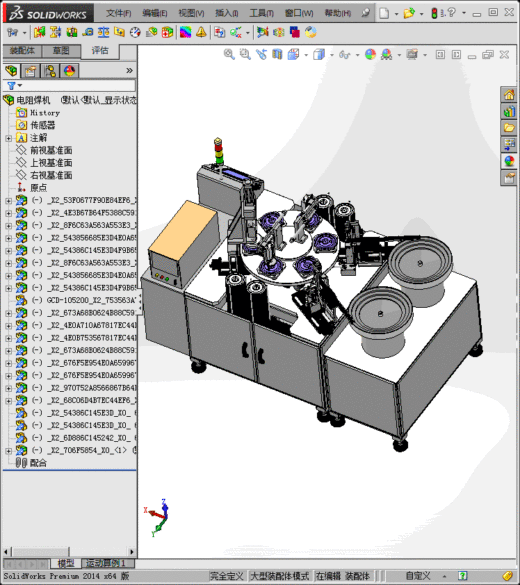Click the Compare Documents icon
This screenshot has height=585, width=520.
pos(219,32)
